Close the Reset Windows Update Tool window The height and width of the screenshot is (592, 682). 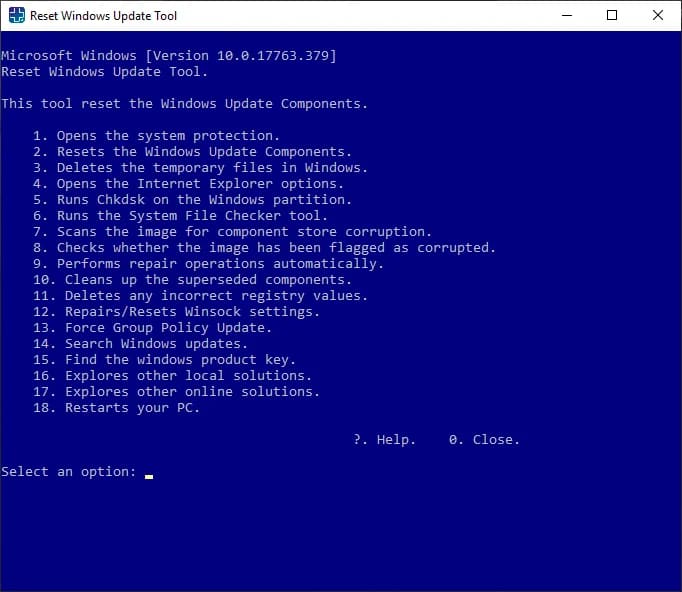[x=658, y=16]
